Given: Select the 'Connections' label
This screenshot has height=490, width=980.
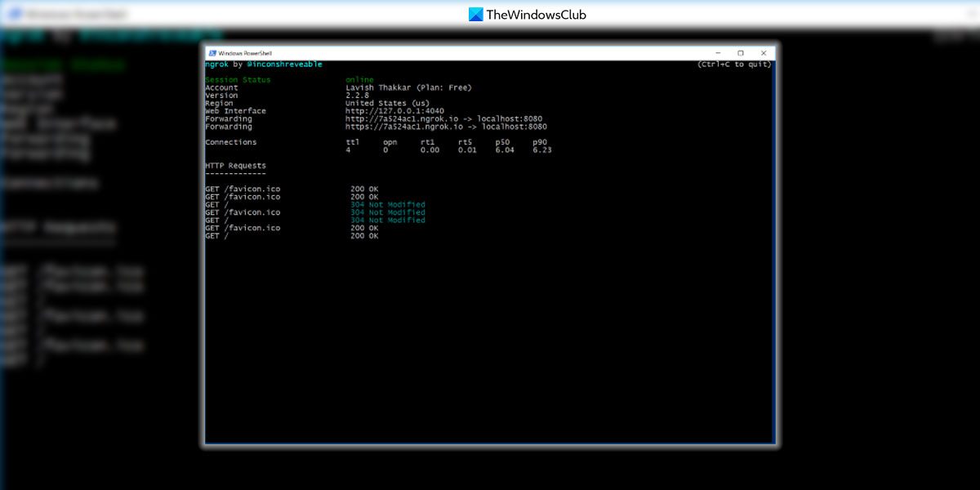Looking at the screenshot, I should pyautogui.click(x=230, y=142).
